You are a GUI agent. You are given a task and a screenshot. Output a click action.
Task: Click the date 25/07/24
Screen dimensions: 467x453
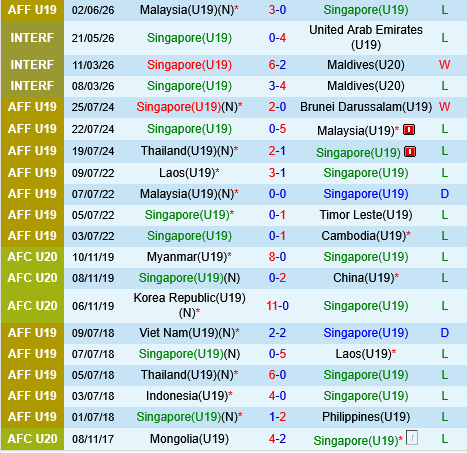93,107
